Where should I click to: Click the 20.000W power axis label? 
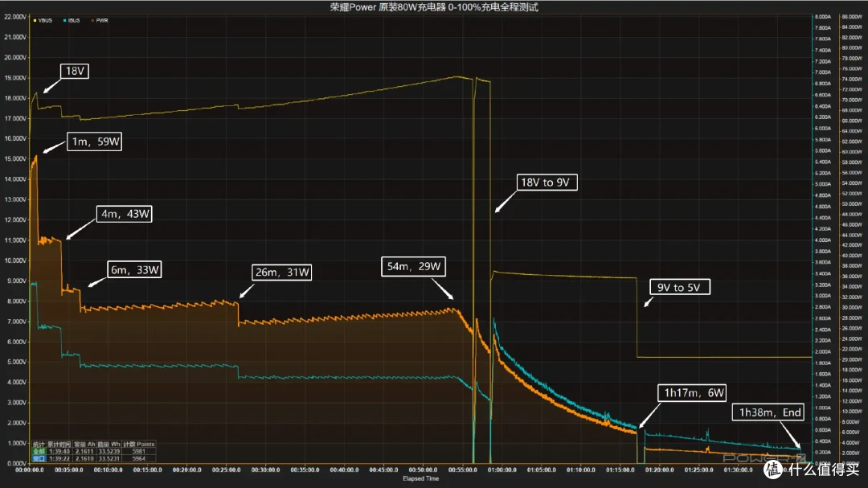click(852, 359)
